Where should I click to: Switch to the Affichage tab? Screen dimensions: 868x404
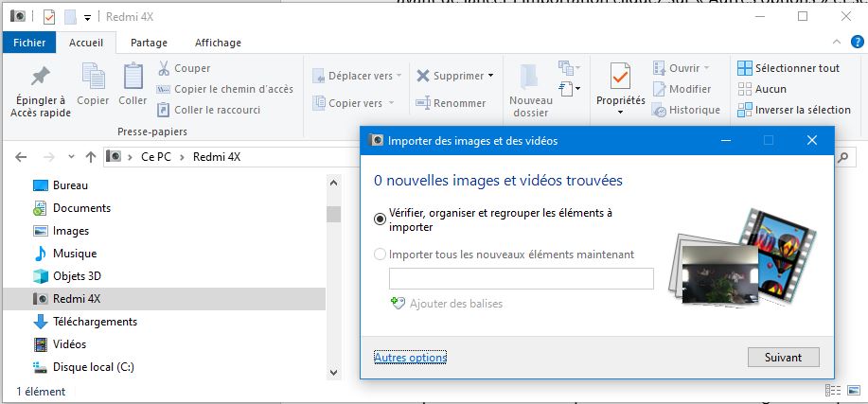click(x=218, y=43)
